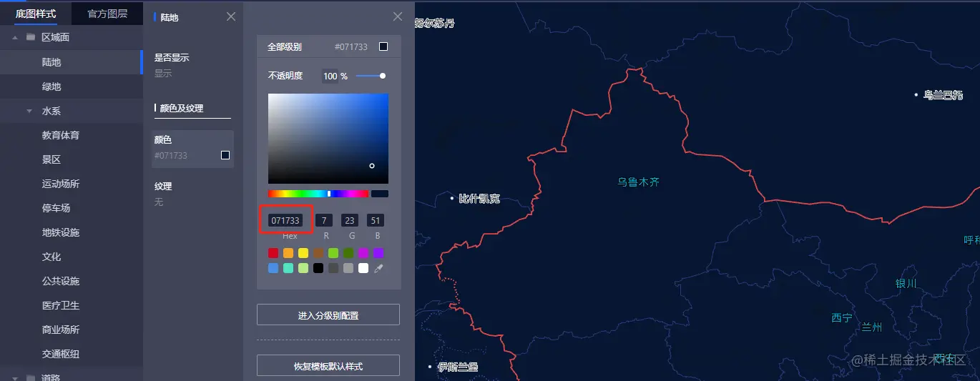Choose the light green preset swatch

click(333, 253)
